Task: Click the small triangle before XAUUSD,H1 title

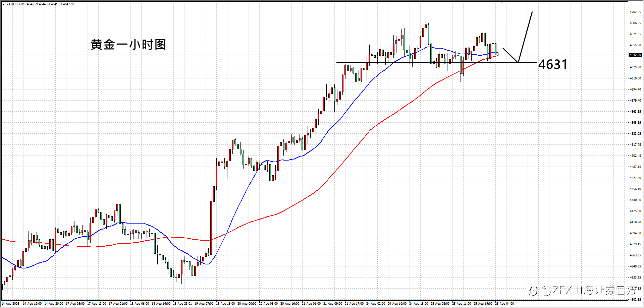Action: [4, 4]
